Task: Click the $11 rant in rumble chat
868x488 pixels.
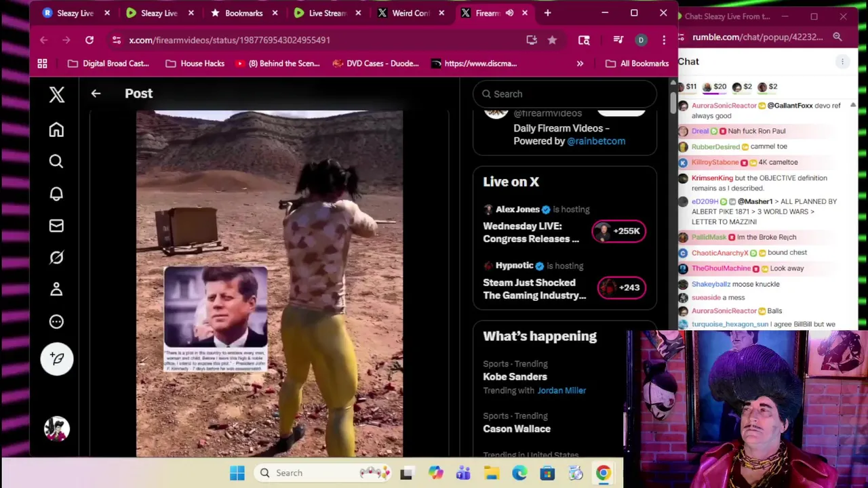Action: point(686,87)
